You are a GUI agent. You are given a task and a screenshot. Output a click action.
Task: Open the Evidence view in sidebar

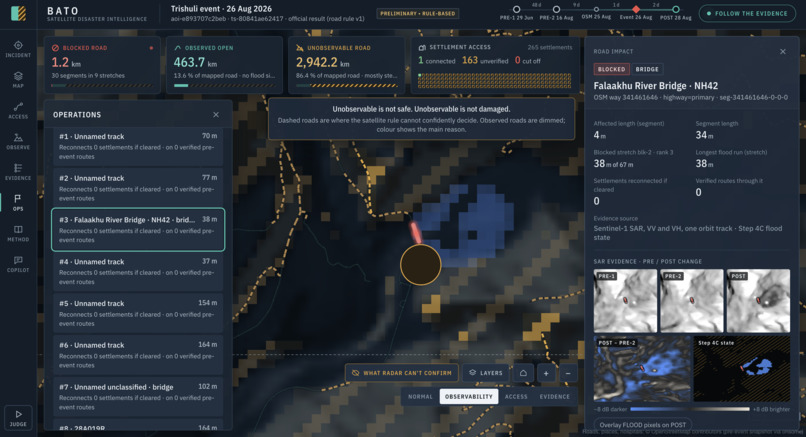(x=18, y=172)
